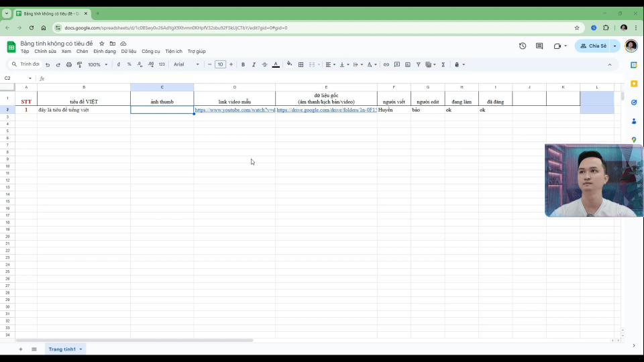Screen dimensions: 644x362
Task: Toggle Italic formatting
Action: (254, 65)
